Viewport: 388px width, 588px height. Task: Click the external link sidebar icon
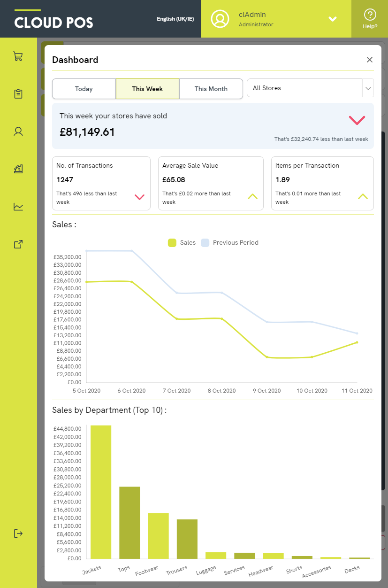[x=18, y=244]
